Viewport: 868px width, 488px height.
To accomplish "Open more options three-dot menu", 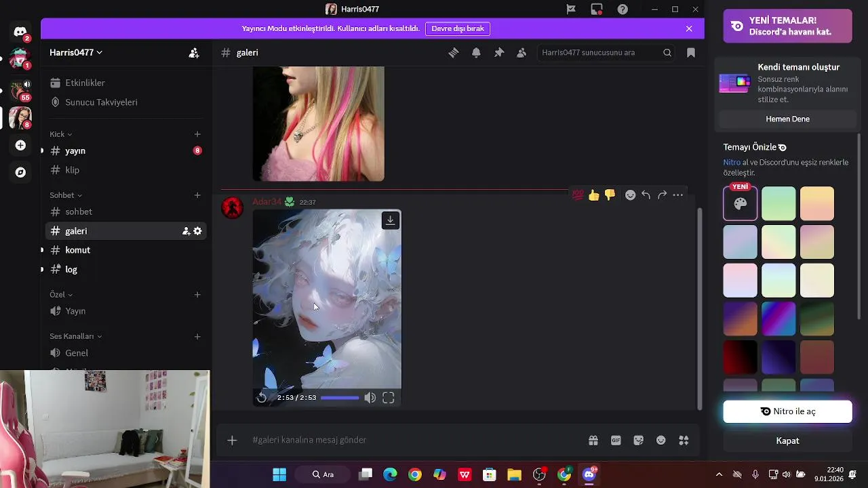I will (678, 195).
